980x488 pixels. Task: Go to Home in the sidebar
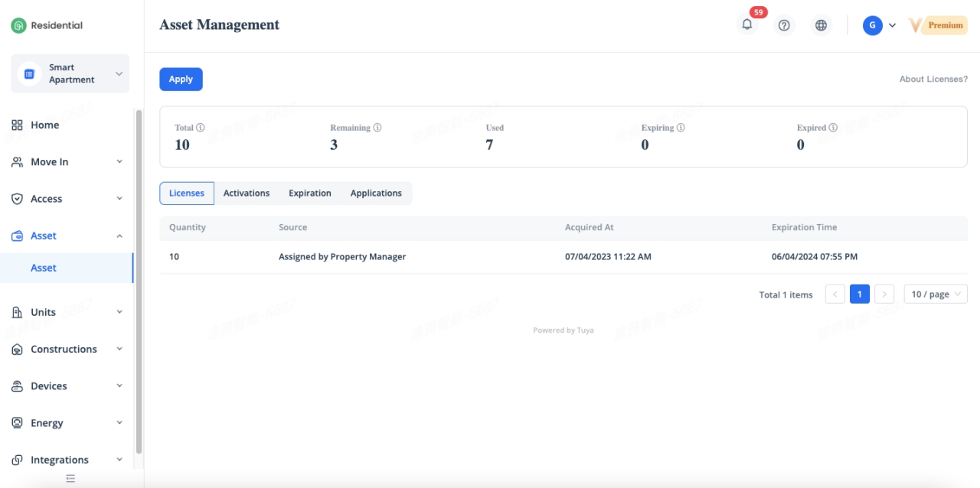click(x=44, y=125)
